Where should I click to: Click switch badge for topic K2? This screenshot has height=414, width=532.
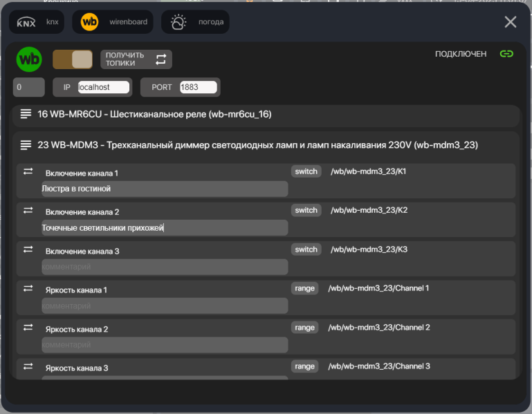[x=306, y=210]
